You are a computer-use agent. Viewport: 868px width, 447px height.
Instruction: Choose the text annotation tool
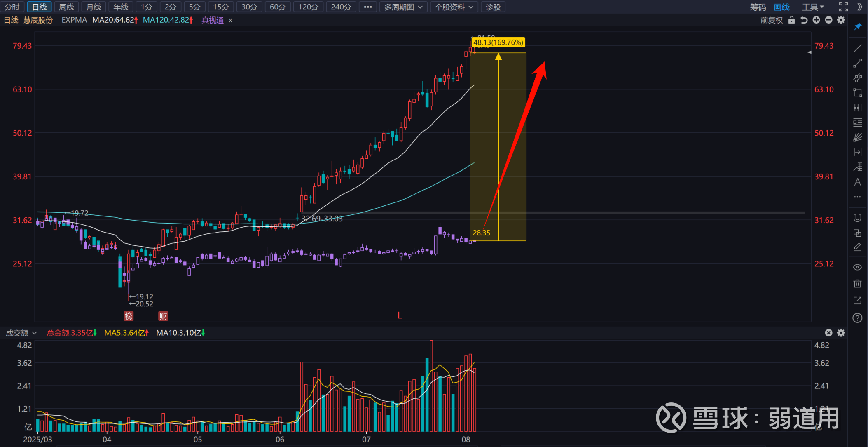(857, 182)
